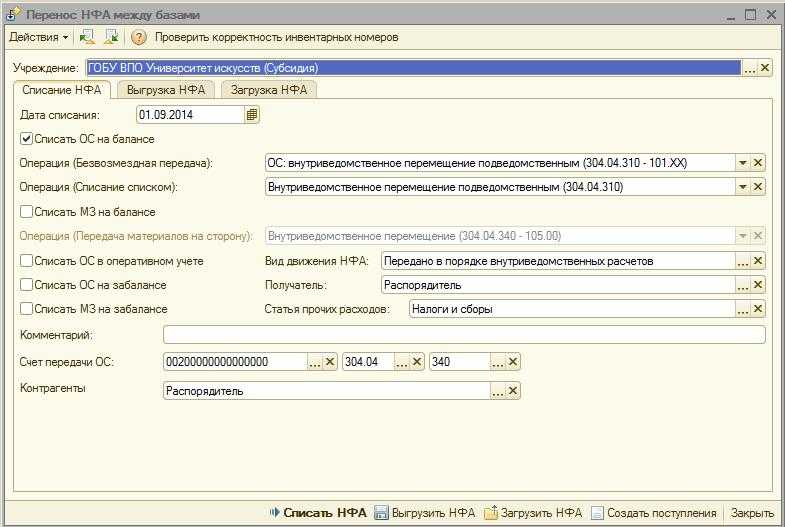785x527 pixels.
Task: Clear the Получатель field
Action: click(x=757, y=285)
